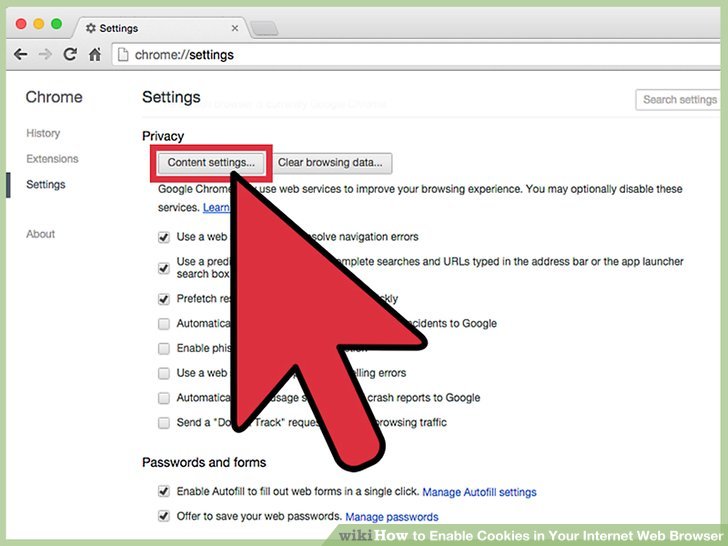Open Extensions in the sidebar
Screen dimensions: 728x546
click(52, 159)
